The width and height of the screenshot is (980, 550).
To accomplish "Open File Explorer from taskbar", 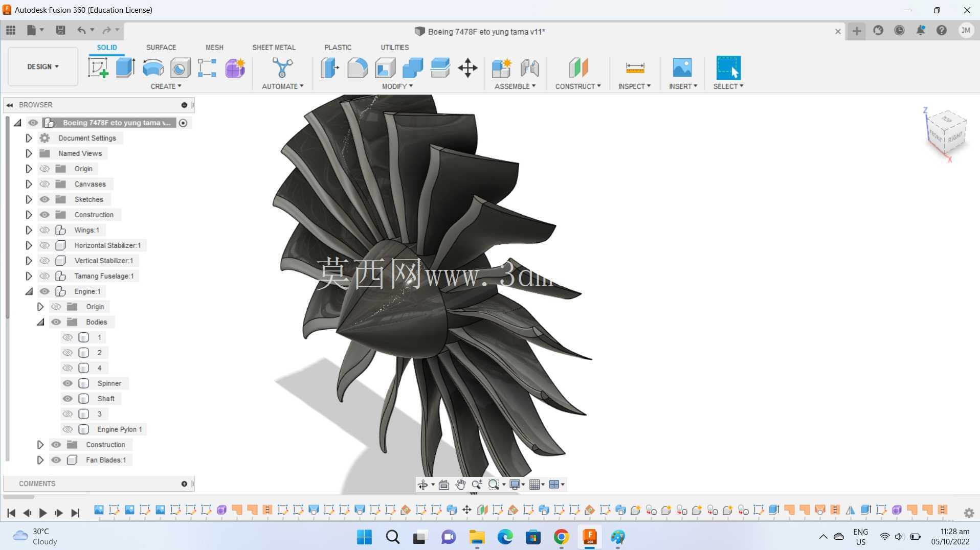I will [477, 537].
